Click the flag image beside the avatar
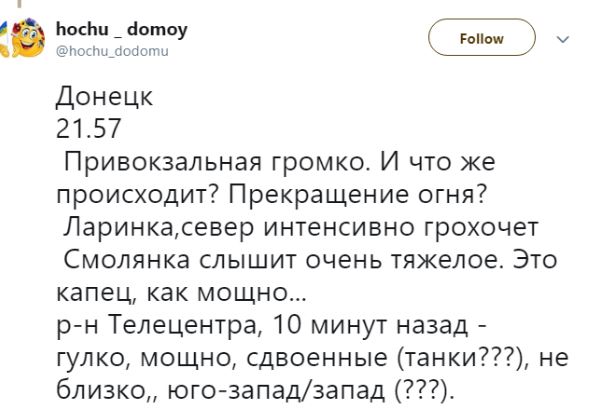Viewport: 607px width, 415px height. 4,39
